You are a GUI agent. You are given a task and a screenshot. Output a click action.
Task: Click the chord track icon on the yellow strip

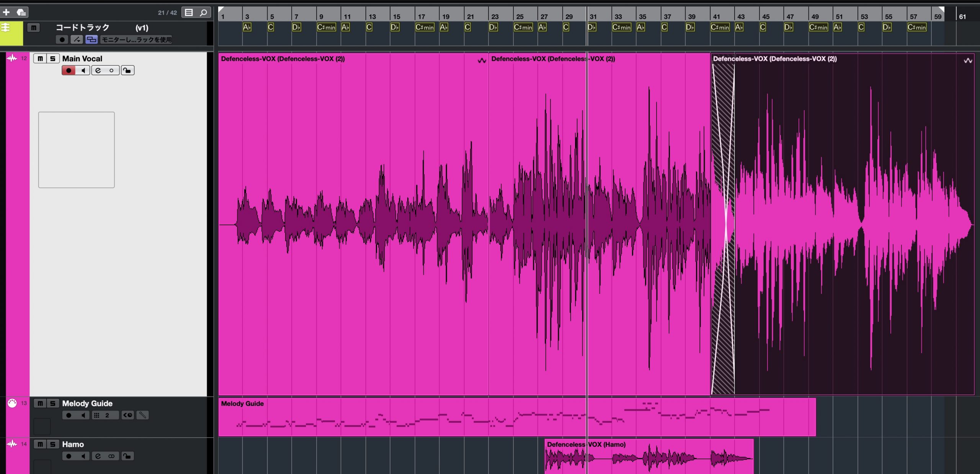[5, 28]
